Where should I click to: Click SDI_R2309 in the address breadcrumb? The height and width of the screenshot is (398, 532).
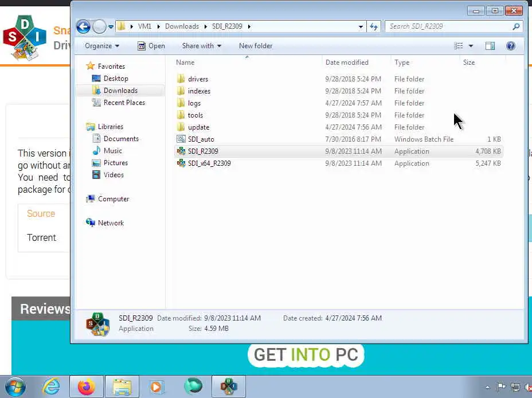pyautogui.click(x=228, y=26)
